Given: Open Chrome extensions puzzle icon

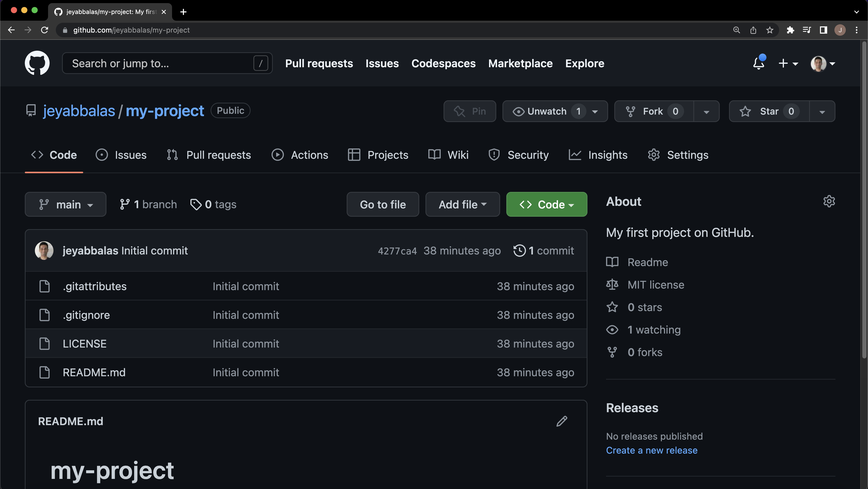Looking at the screenshot, I should point(790,30).
